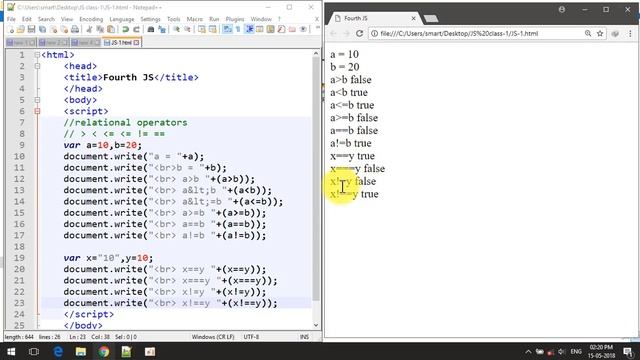This screenshot has height=360, width=640.
Task: Click the Zoom Out icon in Notepad++
Action: [187, 29]
